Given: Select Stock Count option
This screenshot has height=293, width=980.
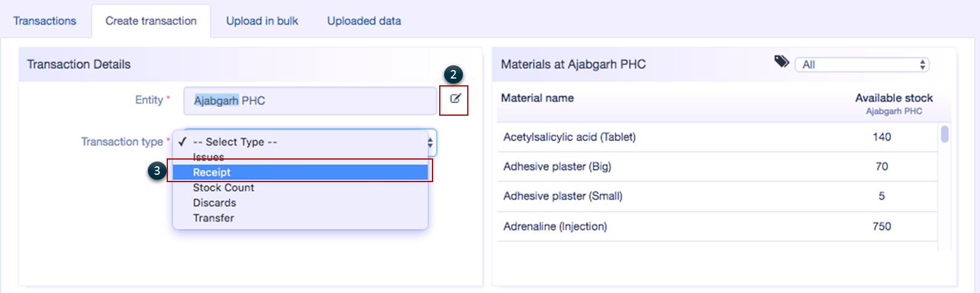Looking at the screenshot, I should pyautogui.click(x=223, y=188).
